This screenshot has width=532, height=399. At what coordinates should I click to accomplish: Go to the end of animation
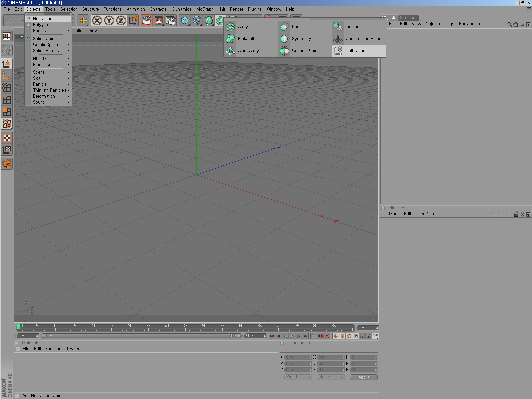tap(305, 336)
